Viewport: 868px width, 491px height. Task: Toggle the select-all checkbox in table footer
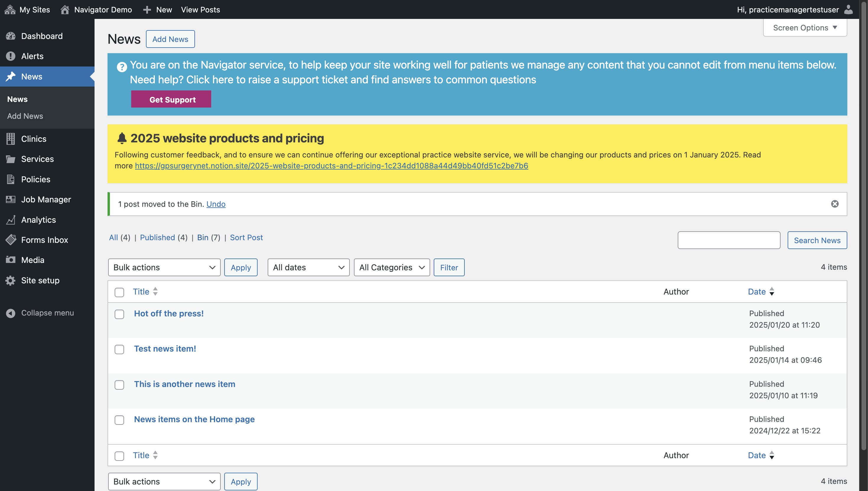(x=119, y=456)
